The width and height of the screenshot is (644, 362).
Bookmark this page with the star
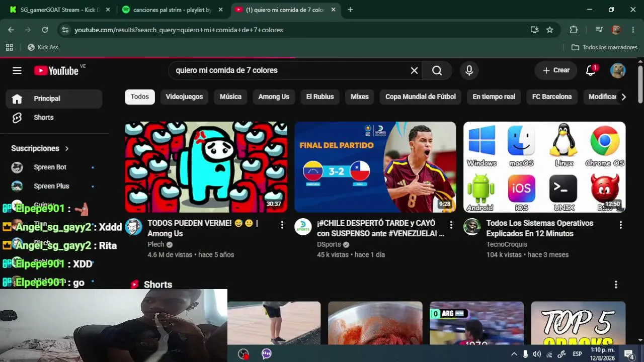coord(550,30)
